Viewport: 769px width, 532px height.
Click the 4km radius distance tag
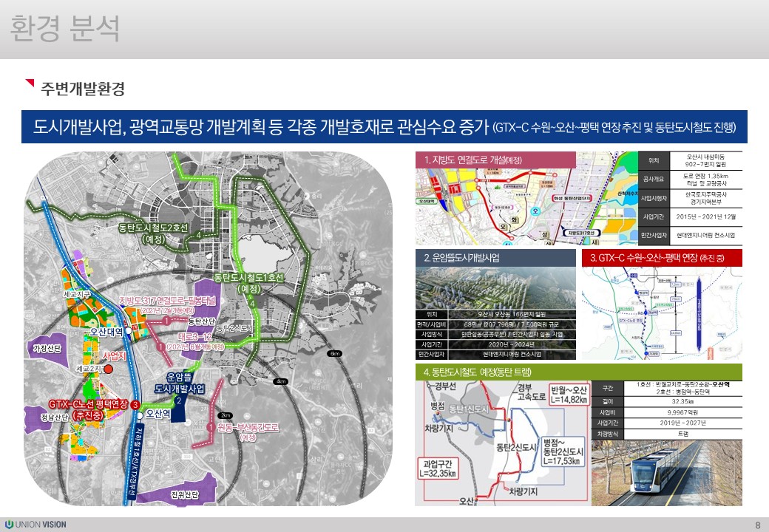[x=281, y=381]
